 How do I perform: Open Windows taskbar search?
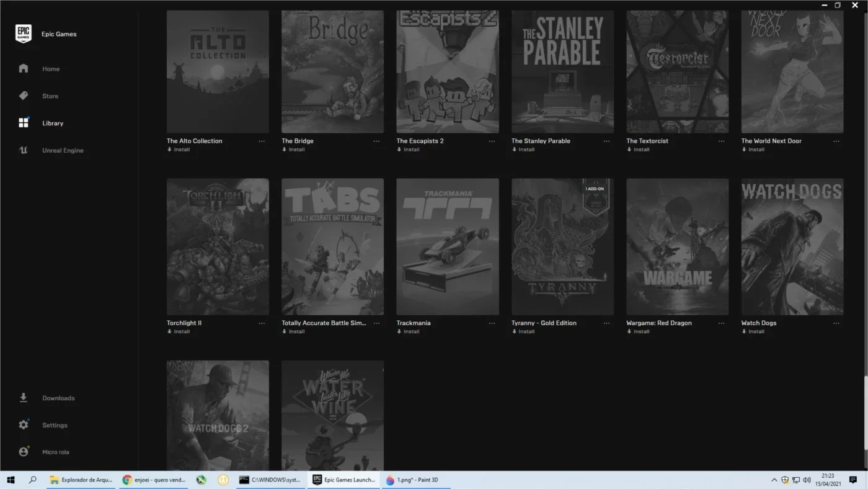33,480
